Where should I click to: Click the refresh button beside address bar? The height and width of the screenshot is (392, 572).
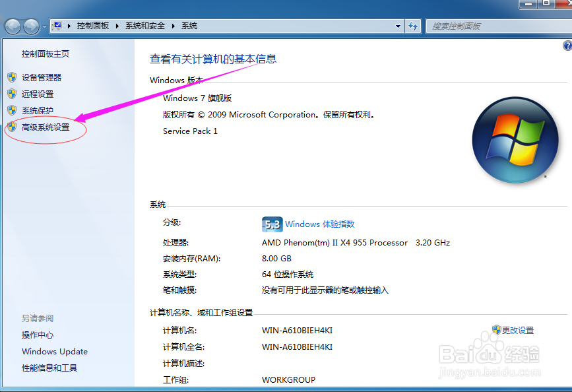pyautogui.click(x=413, y=26)
